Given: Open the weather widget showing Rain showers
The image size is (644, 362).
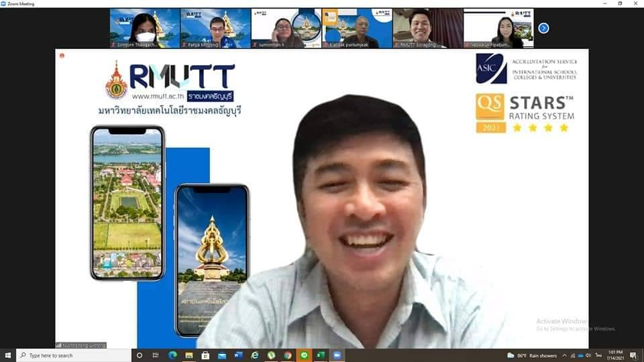Looking at the screenshot, I should point(532,356).
